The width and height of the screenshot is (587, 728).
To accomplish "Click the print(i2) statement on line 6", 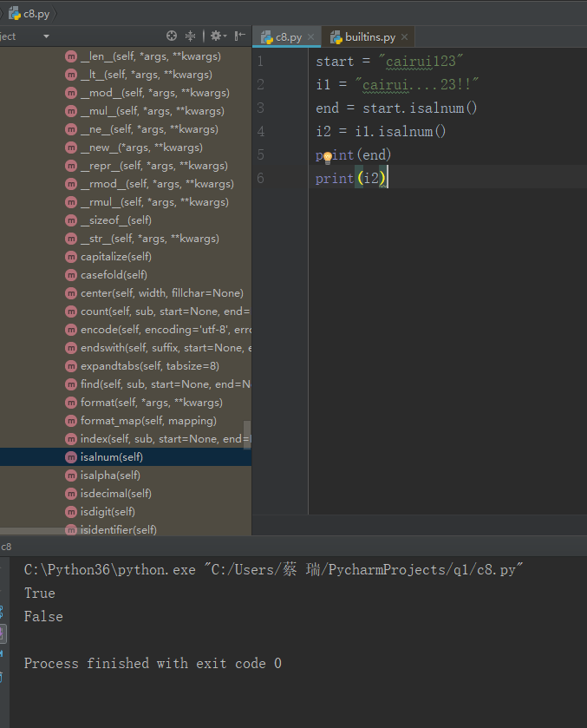I will 351,178.
